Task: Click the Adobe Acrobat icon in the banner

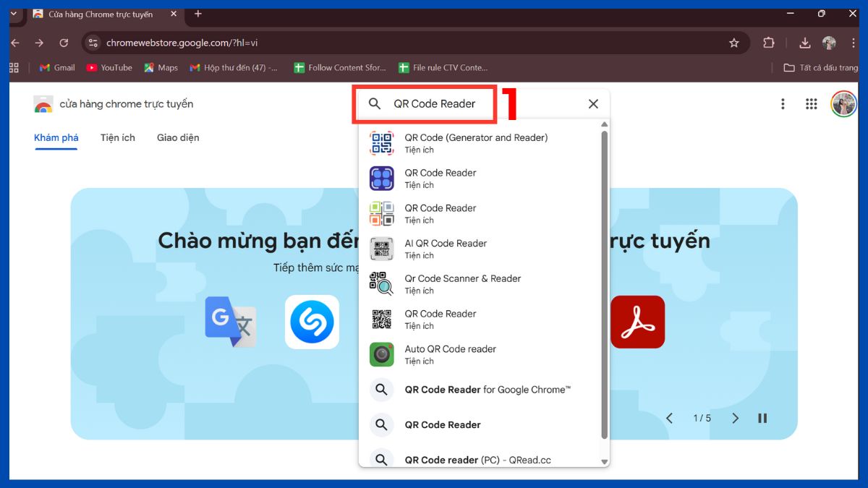Action: (637, 321)
